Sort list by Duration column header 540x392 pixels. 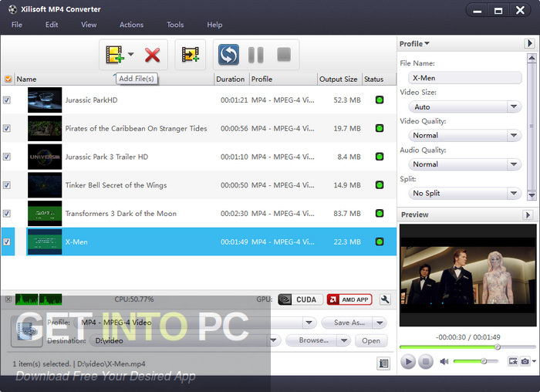coord(231,79)
